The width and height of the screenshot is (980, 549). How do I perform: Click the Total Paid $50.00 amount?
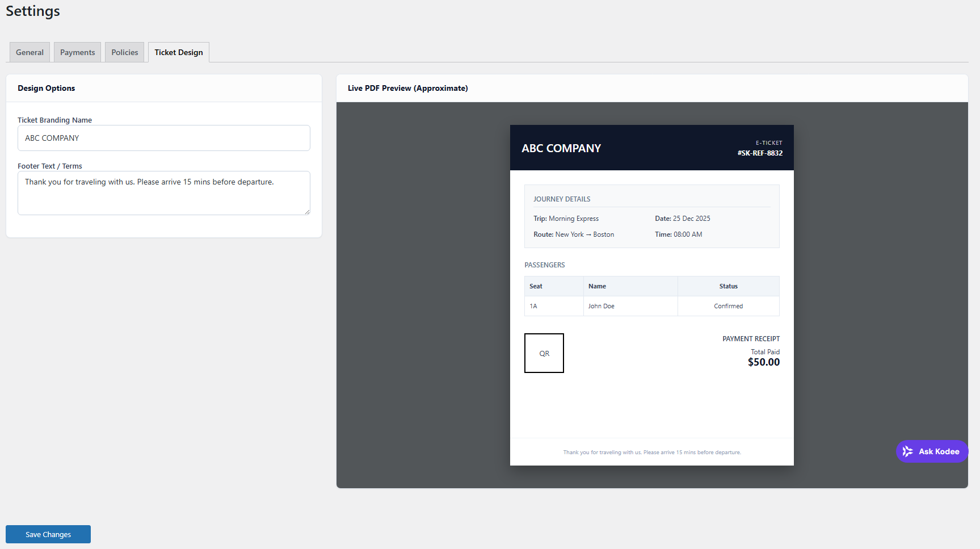(764, 362)
